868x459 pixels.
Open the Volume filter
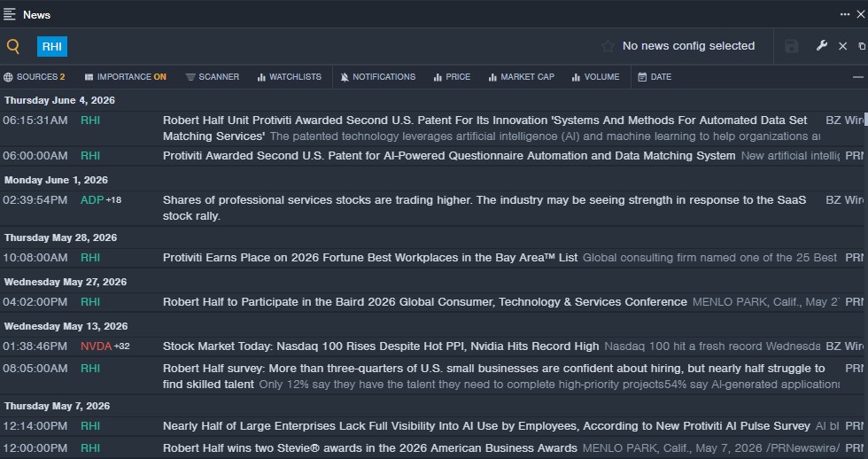coord(595,77)
